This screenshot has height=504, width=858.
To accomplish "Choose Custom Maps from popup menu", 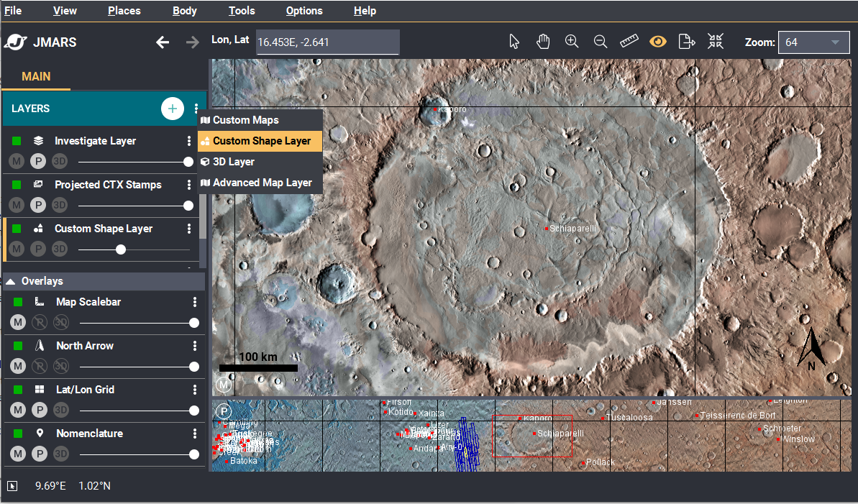I will 260,120.
